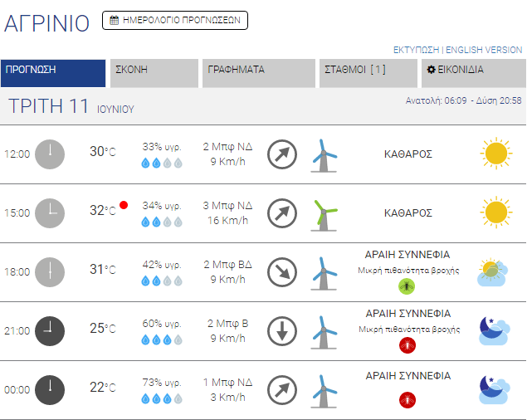Click the humidity droplets at 21:00
The height and width of the screenshot is (420, 527).
coord(162,339)
